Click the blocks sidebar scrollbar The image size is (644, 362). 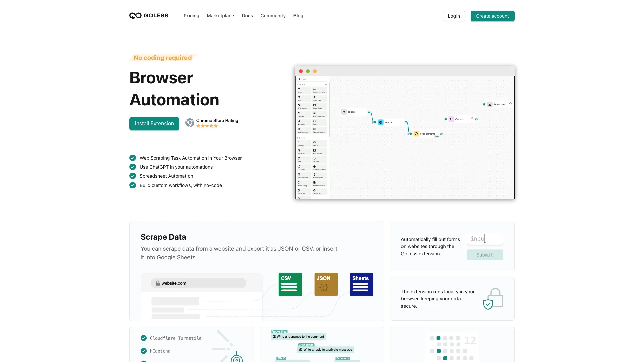(x=329, y=110)
